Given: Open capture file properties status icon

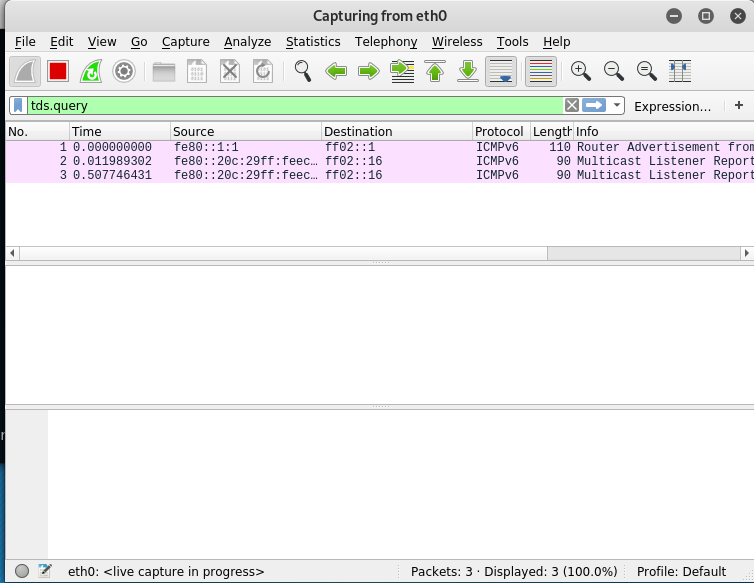Looking at the screenshot, I should (45, 571).
